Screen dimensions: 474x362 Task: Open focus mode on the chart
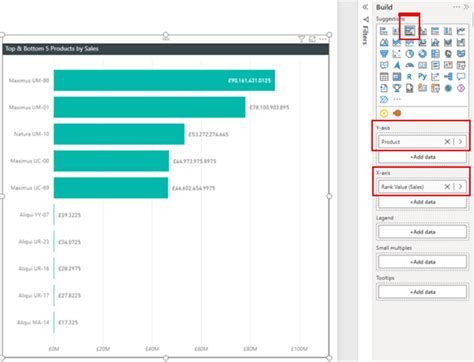[x=312, y=39]
